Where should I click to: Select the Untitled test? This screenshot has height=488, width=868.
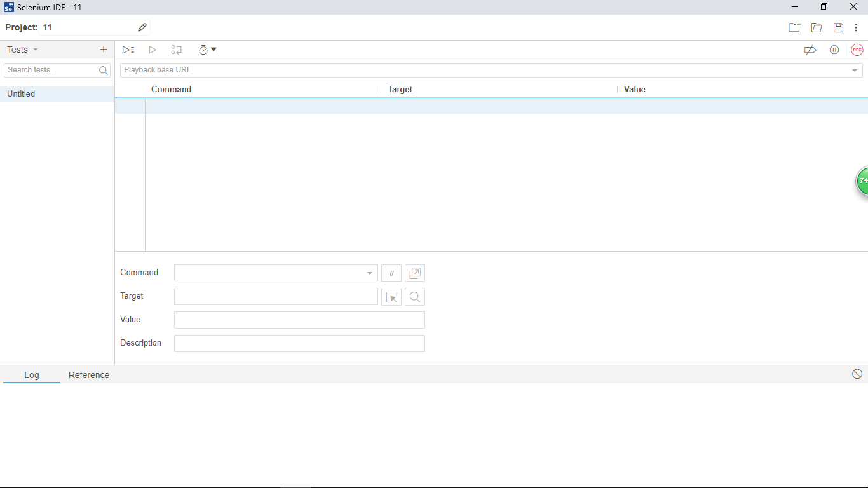click(x=57, y=94)
